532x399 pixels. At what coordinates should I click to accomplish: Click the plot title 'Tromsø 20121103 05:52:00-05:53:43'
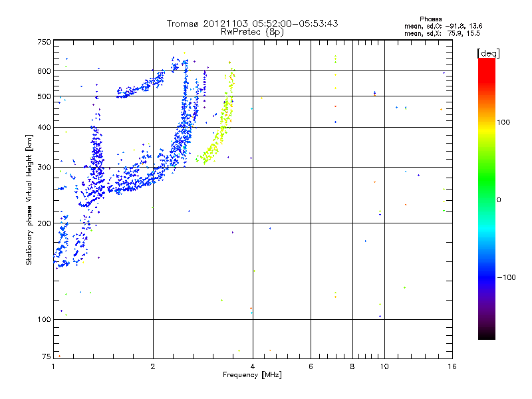pos(252,23)
